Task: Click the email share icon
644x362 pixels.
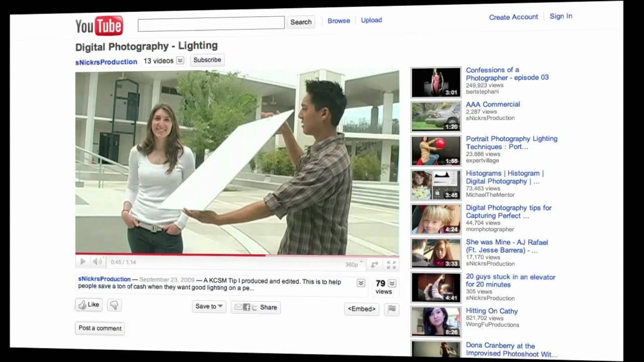Action: pyautogui.click(x=238, y=307)
